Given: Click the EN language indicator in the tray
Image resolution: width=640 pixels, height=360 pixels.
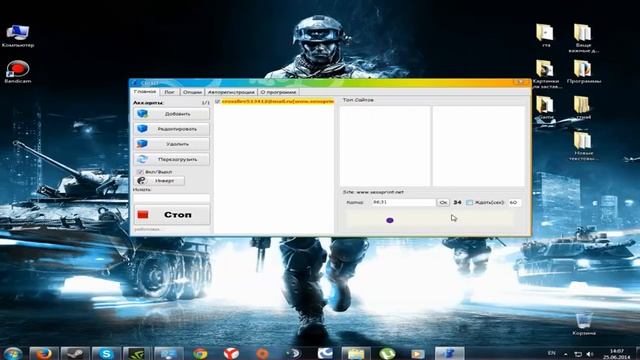Looking at the screenshot, I should point(552,353).
